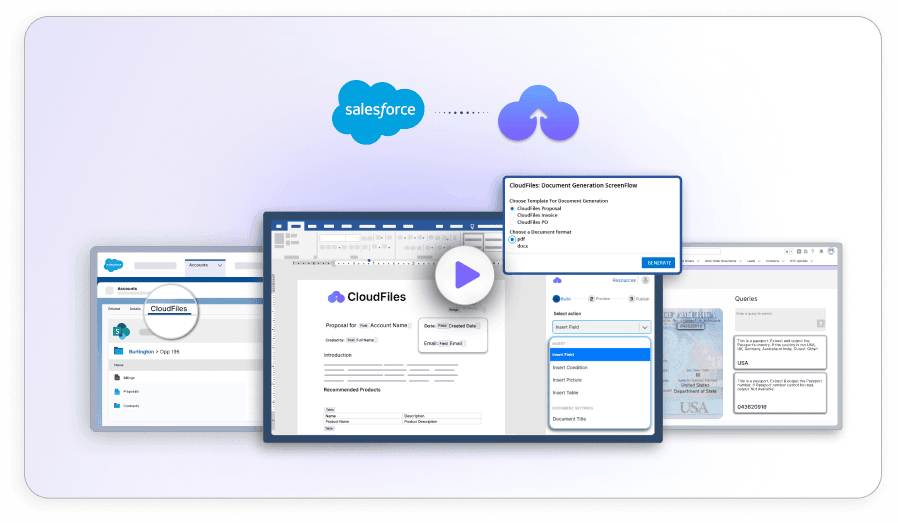
Task: Click the help question mark in the right window
Action: point(812,251)
